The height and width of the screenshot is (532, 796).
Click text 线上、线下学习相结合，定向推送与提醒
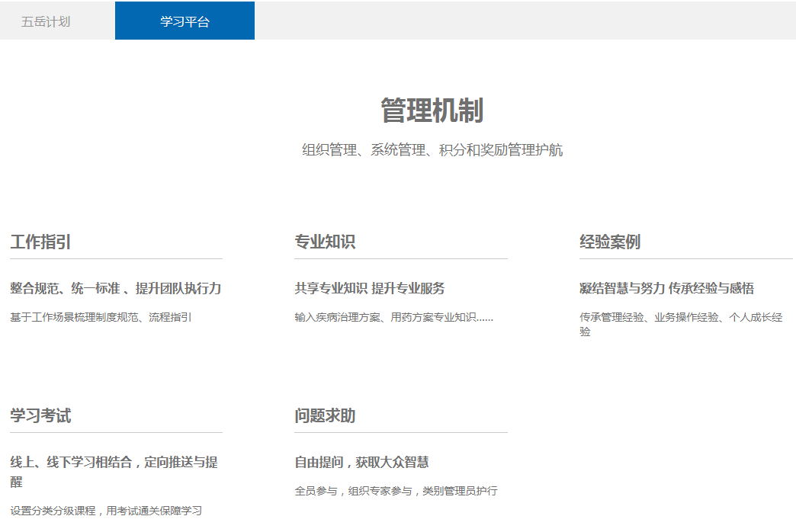click(114, 472)
